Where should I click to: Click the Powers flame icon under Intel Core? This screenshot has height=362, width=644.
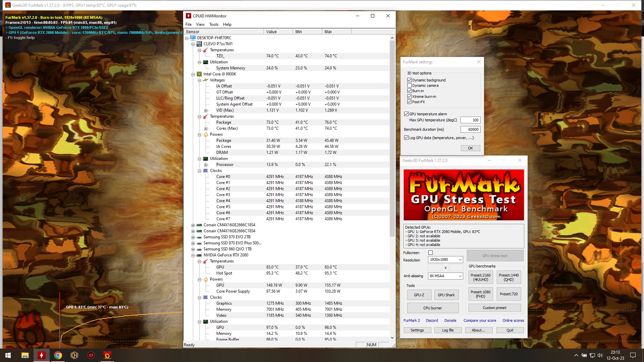point(206,134)
